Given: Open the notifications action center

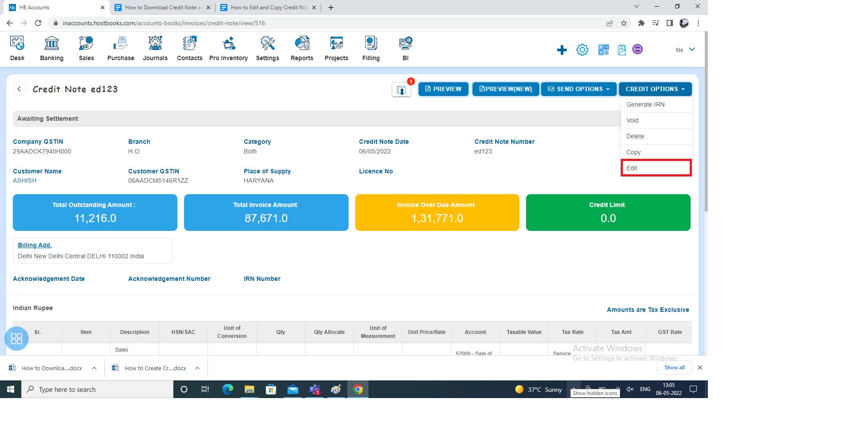Looking at the screenshot, I should point(693,389).
